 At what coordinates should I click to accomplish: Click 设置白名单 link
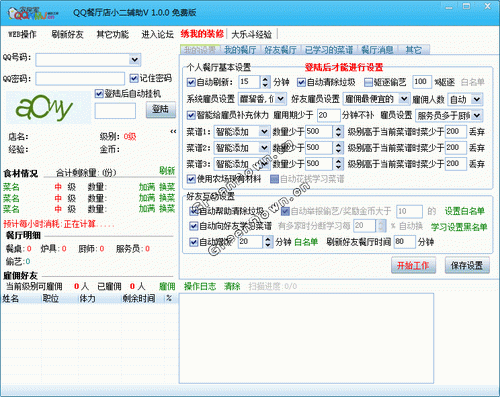pos(464,211)
